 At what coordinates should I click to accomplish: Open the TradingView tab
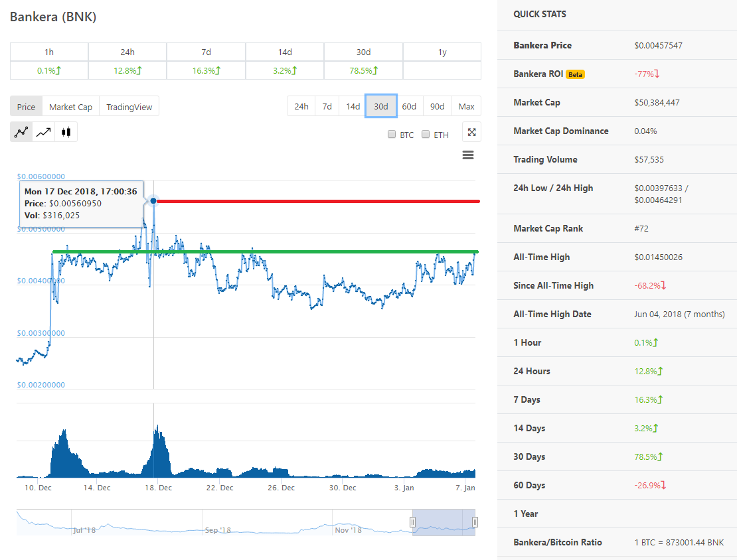click(x=129, y=107)
